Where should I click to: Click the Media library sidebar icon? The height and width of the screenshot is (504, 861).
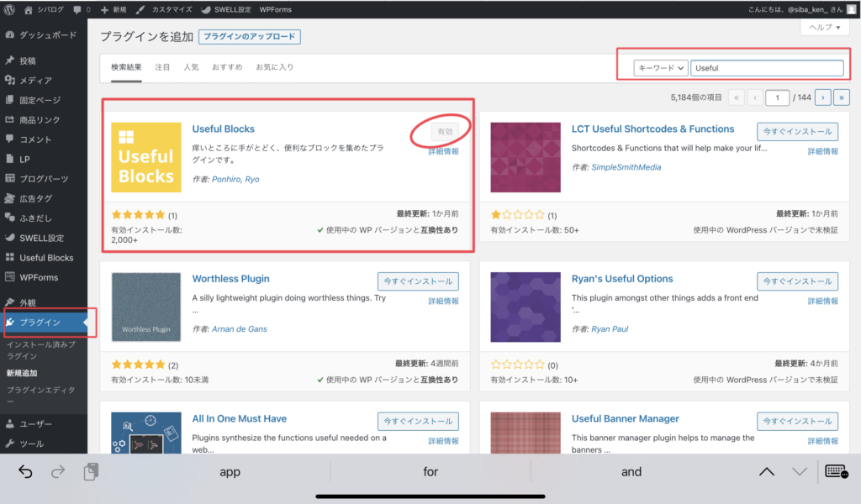9,81
